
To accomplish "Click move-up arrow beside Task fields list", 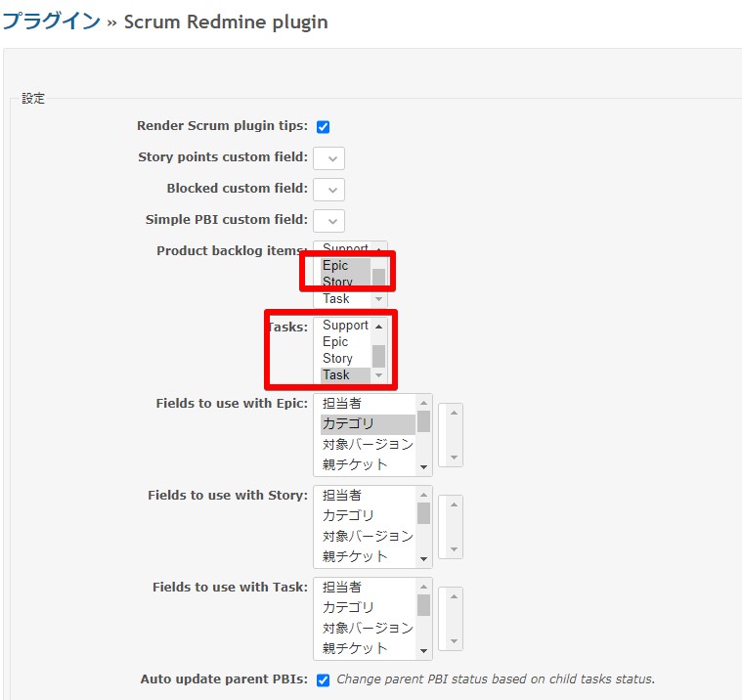I will (454, 596).
